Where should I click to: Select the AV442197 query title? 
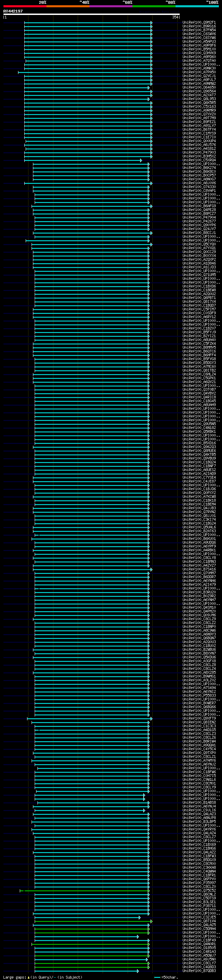click(x=13, y=11)
